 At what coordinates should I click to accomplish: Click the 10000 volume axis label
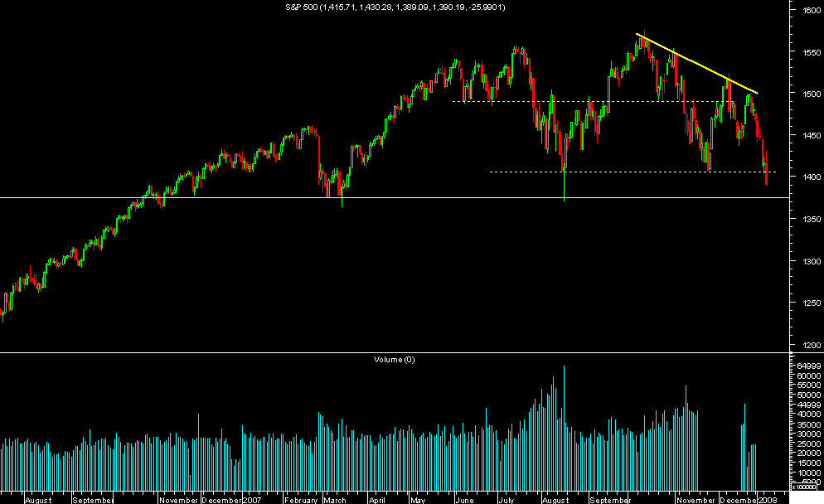pos(809,472)
